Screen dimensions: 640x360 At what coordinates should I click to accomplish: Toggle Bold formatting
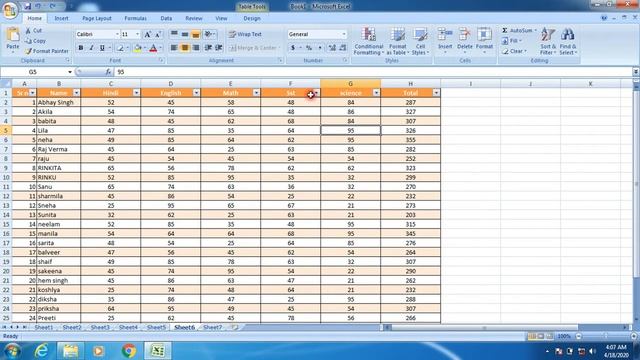tap(81, 48)
